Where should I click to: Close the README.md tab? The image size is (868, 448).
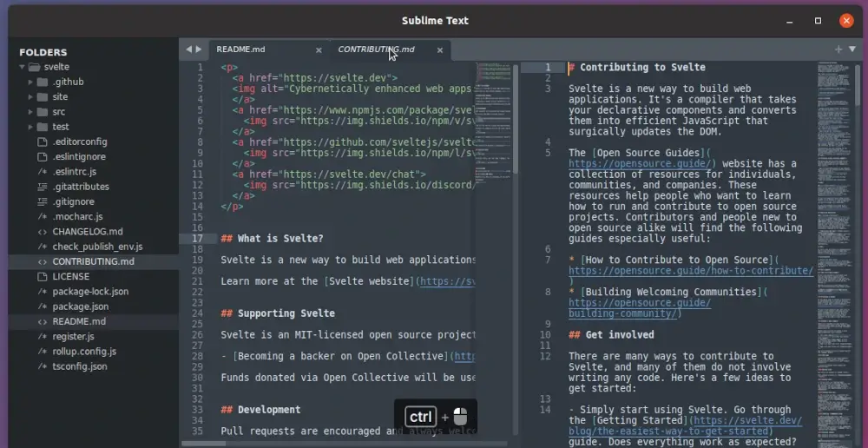[319, 49]
